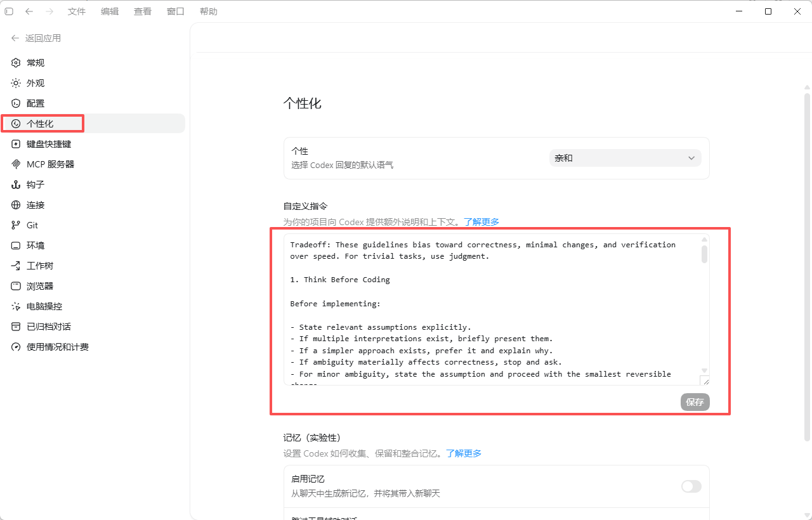The height and width of the screenshot is (520, 812).
Task: Click the gear icon next to 常规
Action: tap(16, 63)
